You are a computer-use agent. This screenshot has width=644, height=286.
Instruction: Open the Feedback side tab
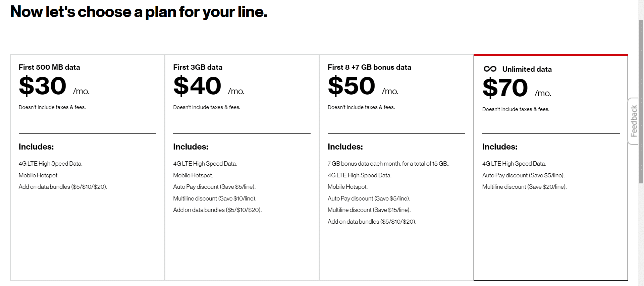coord(633,121)
